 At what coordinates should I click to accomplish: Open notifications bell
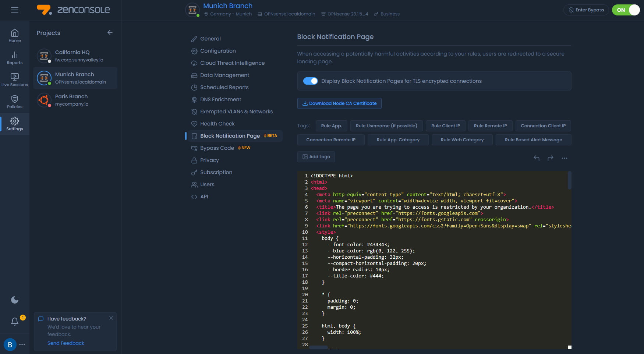(15, 321)
